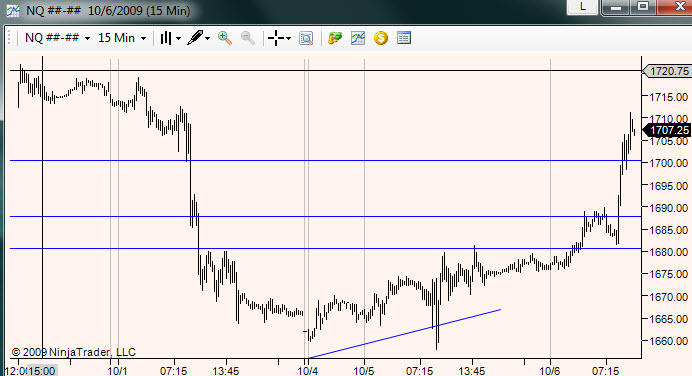This screenshot has width=692, height=376.
Task: Open the zoom frame window icon
Action: pos(306,38)
